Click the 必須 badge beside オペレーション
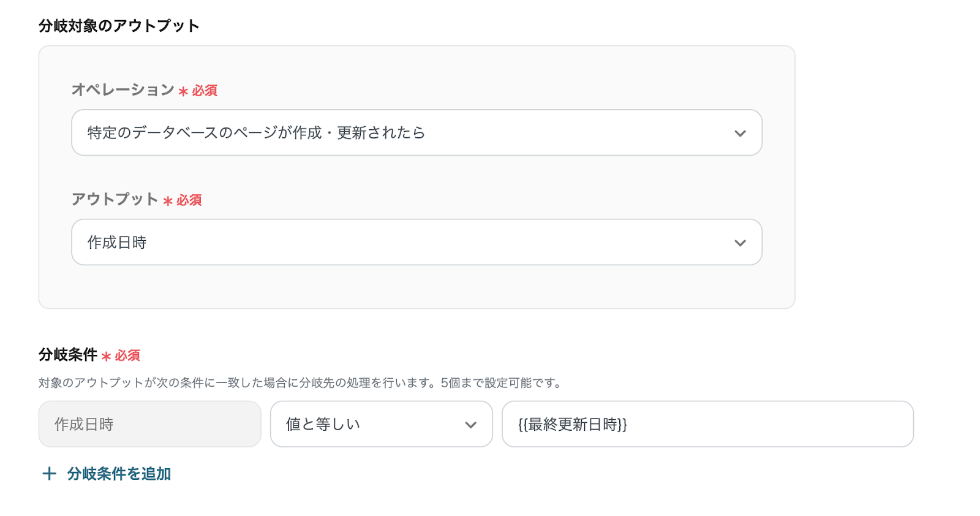980x516 pixels. (x=205, y=91)
